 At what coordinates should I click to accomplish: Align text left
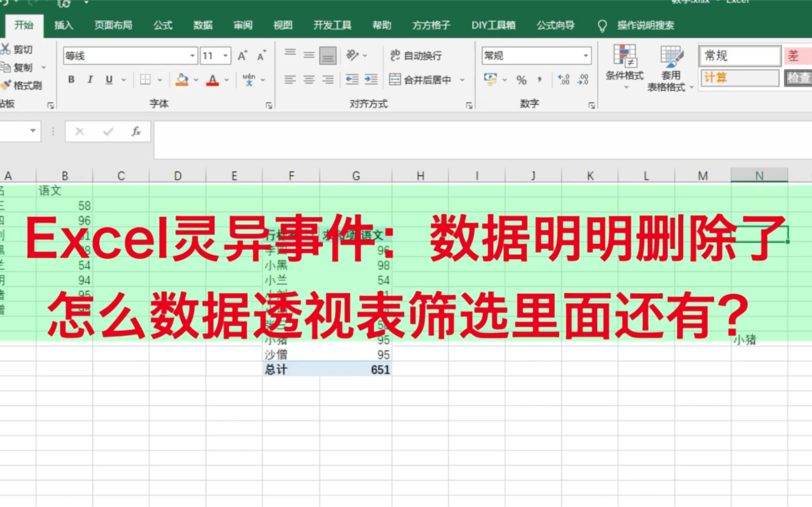point(290,80)
